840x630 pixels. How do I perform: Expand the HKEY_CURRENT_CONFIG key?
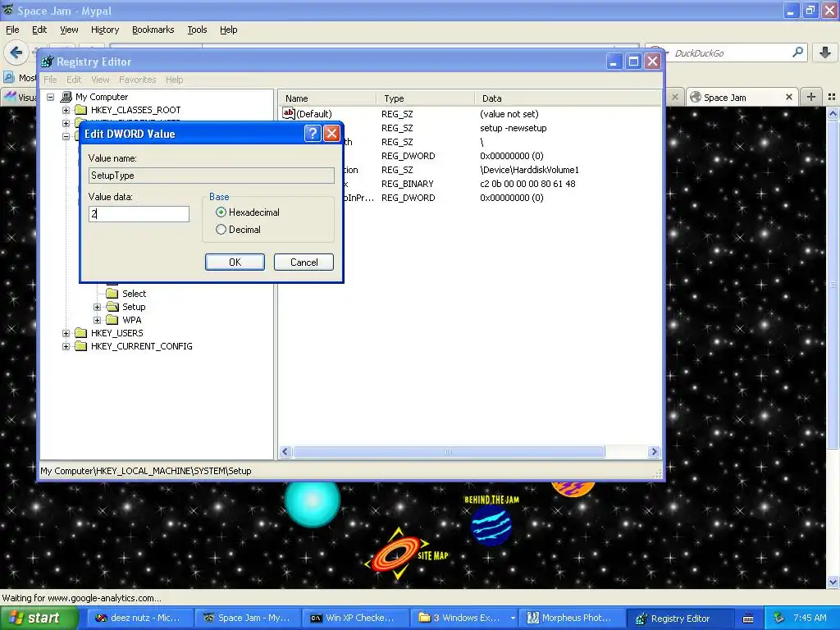[66, 346]
